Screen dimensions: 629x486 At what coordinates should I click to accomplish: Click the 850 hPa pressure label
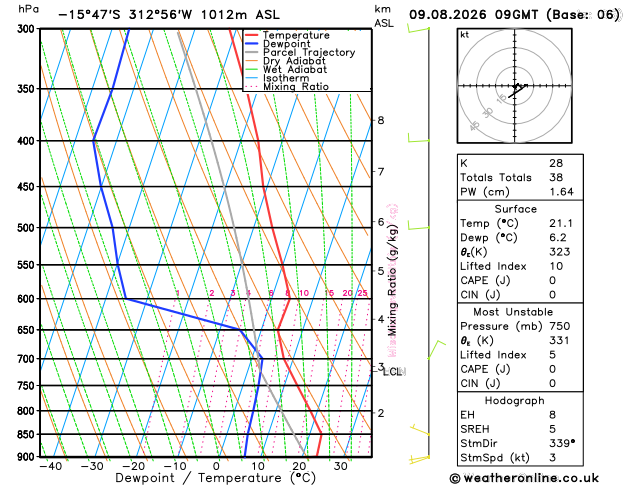coord(28,435)
